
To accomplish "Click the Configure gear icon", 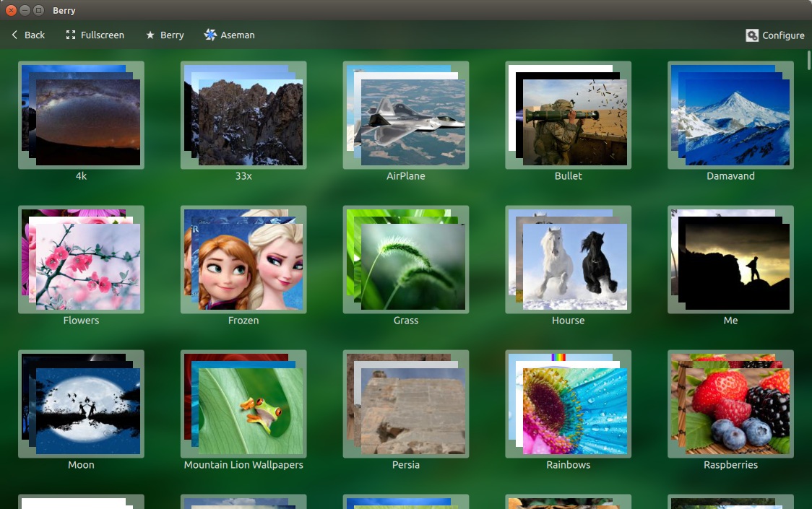I will point(752,35).
